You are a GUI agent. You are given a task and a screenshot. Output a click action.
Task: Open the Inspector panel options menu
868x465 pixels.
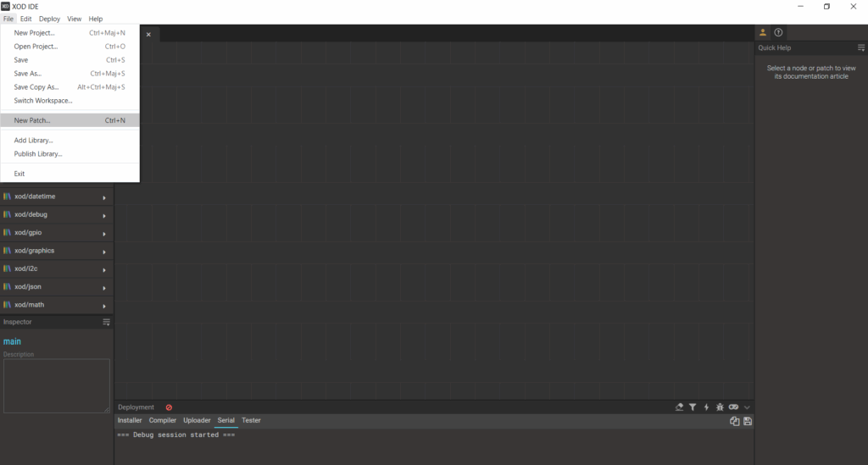106,322
